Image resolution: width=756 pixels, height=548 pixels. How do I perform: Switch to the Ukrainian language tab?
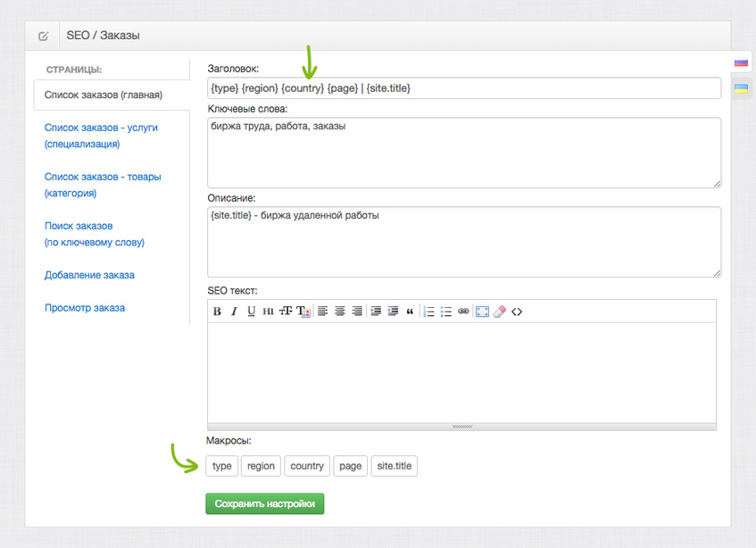(x=741, y=88)
